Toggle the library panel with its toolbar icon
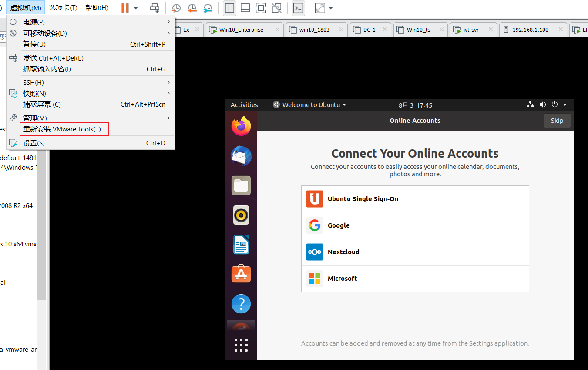 point(229,8)
